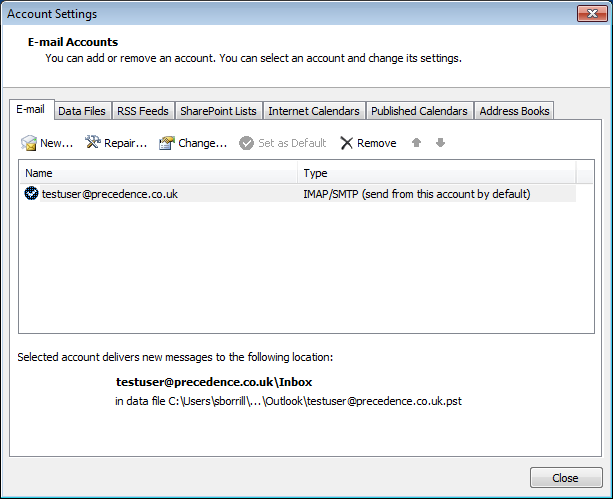
Task: Click the Set as Default checkmark icon
Action: [246, 143]
